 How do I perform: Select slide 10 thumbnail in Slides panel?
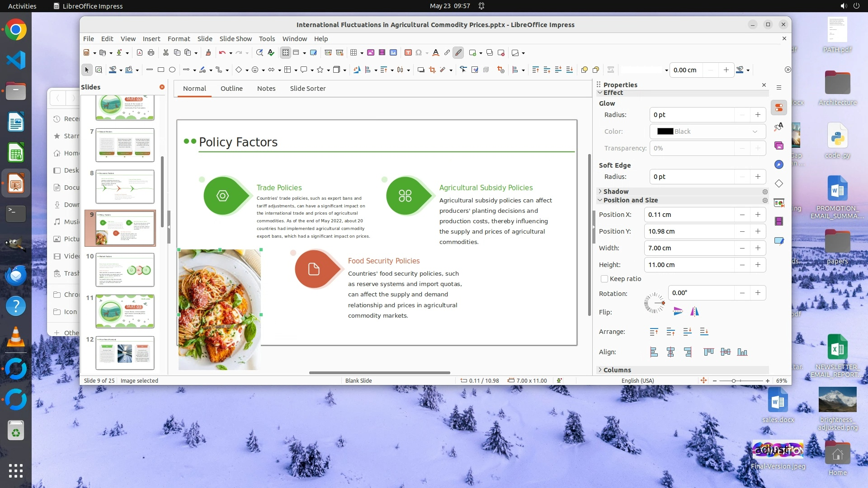[x=125, y=270]
